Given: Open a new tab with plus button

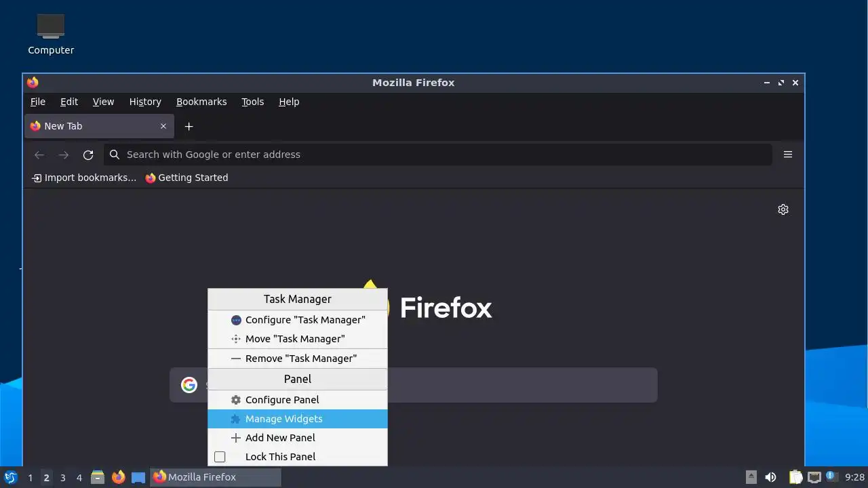Looking at the screenshot, I should tap(189, 126).
